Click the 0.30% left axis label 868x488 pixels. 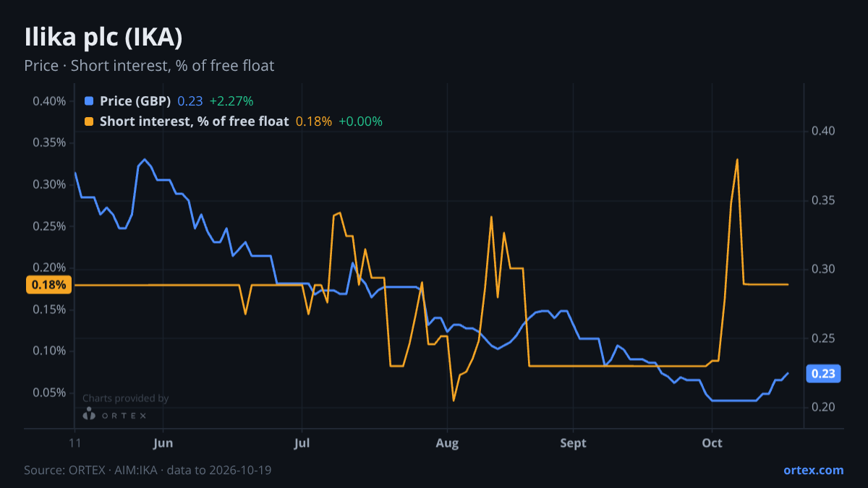(x=49, y=184)
